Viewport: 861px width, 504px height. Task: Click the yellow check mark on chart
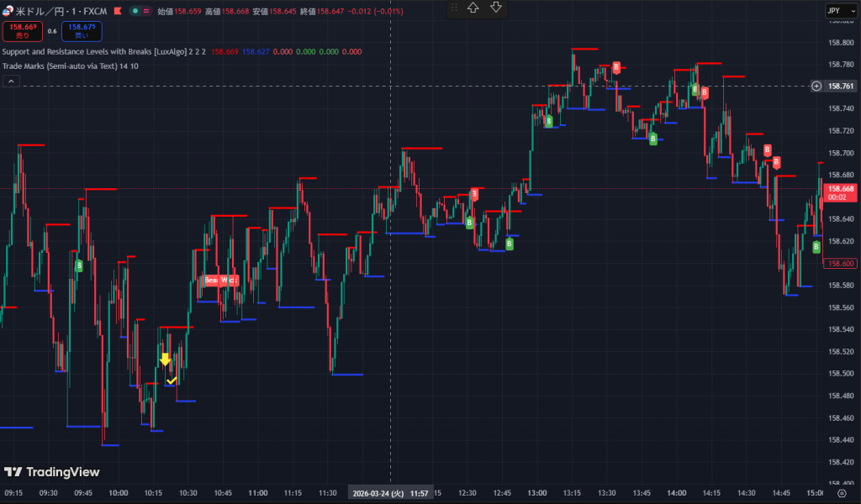click(x=172, y=381)
